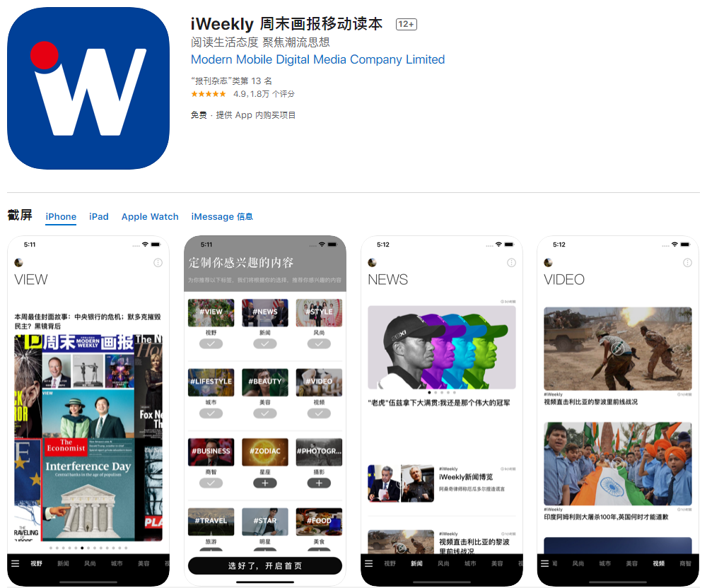Screen dimensions: 707x588
Task: Select 视野 tab in VIEW screenshot bottom bar
Action: point(37,564)
